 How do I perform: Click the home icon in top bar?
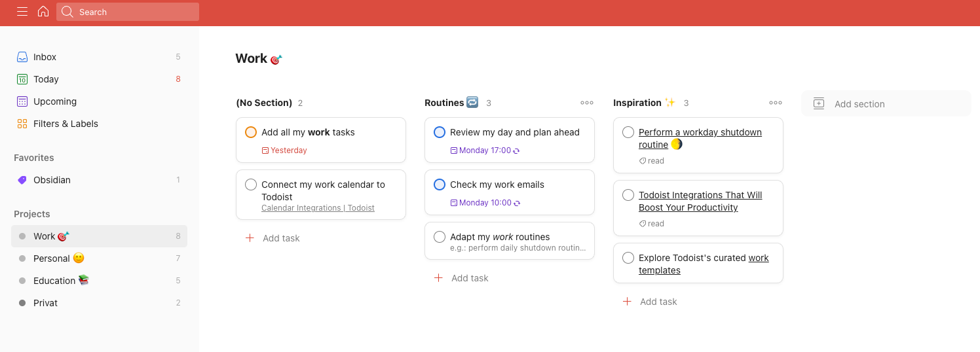coord(43,12)
